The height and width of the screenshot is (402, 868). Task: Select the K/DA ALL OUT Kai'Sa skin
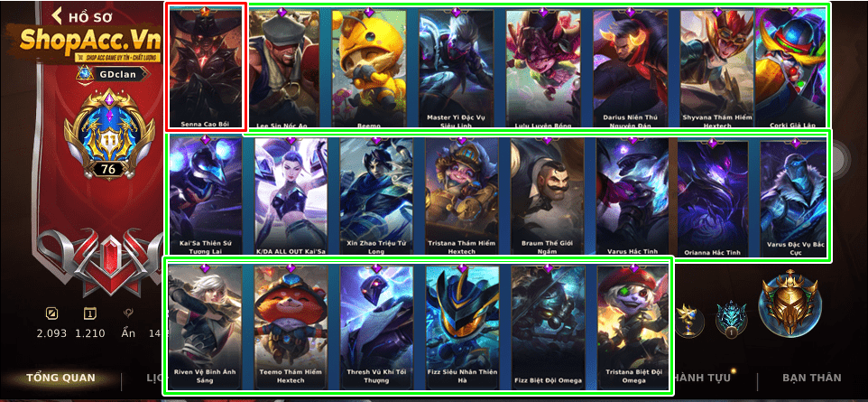[x=291, y=196]
